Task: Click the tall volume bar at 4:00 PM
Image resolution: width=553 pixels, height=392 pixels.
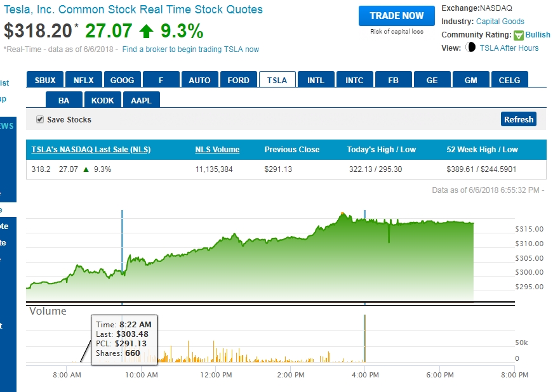Action: pos(364,338)
